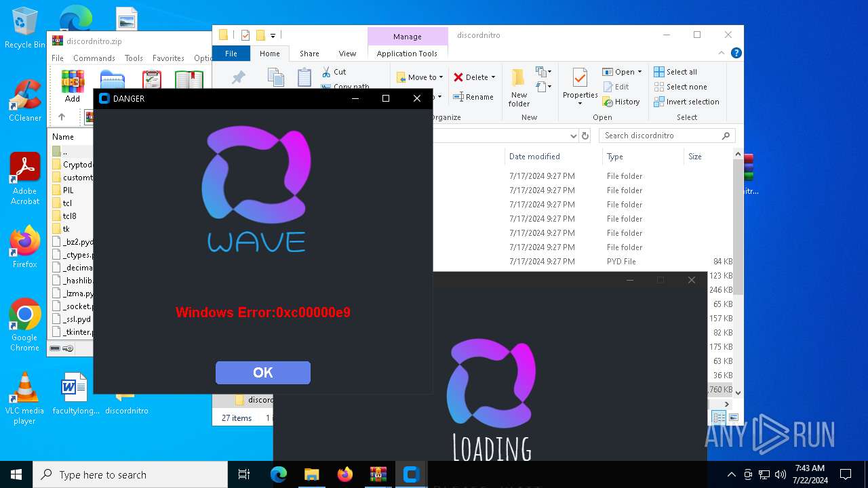
Task: Open Google Chrome desktop shortcut
Action: [25, 325]
